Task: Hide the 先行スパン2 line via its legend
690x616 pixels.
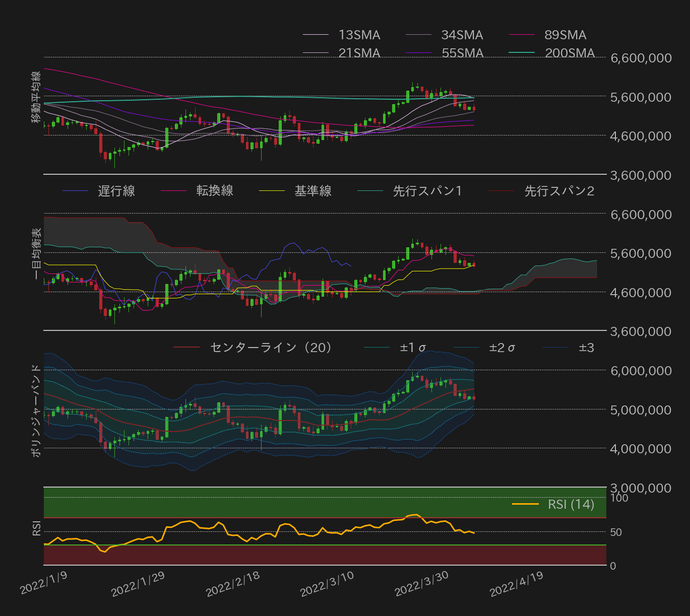Action: tap(559, 191)
